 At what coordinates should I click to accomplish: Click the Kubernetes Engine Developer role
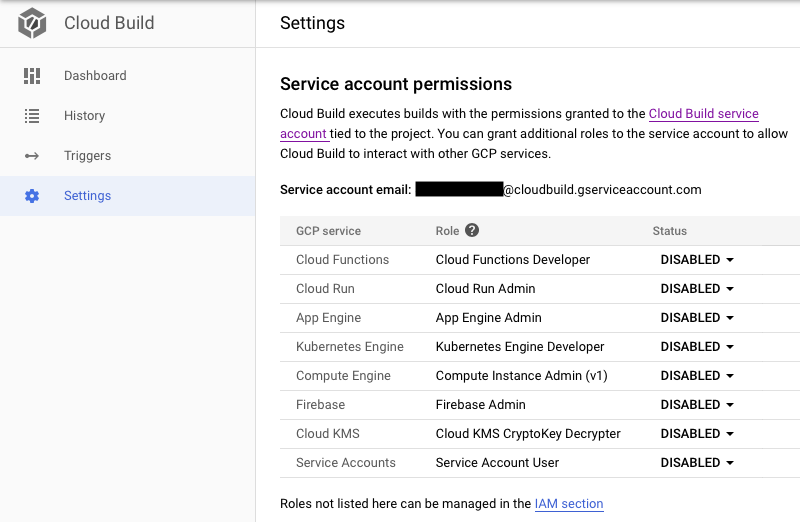pos(519,347)
